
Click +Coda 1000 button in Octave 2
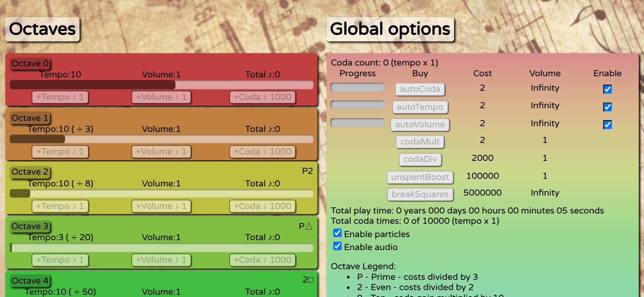[262, 206]
